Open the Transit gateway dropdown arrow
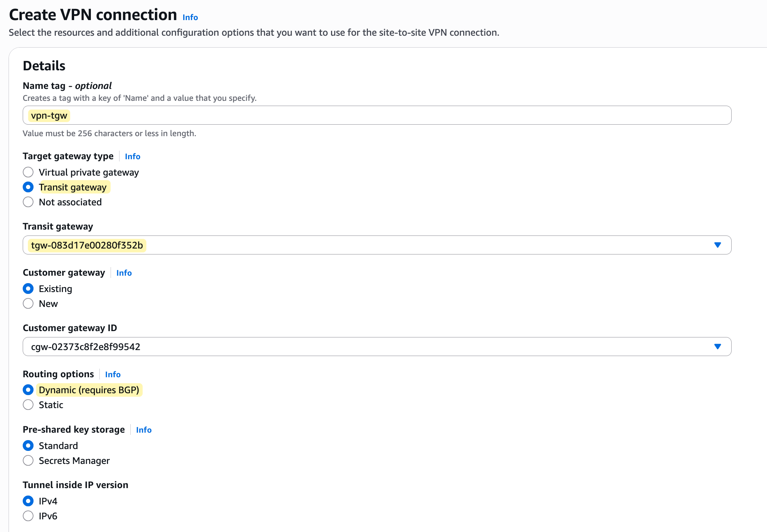 tap(717, 245)
